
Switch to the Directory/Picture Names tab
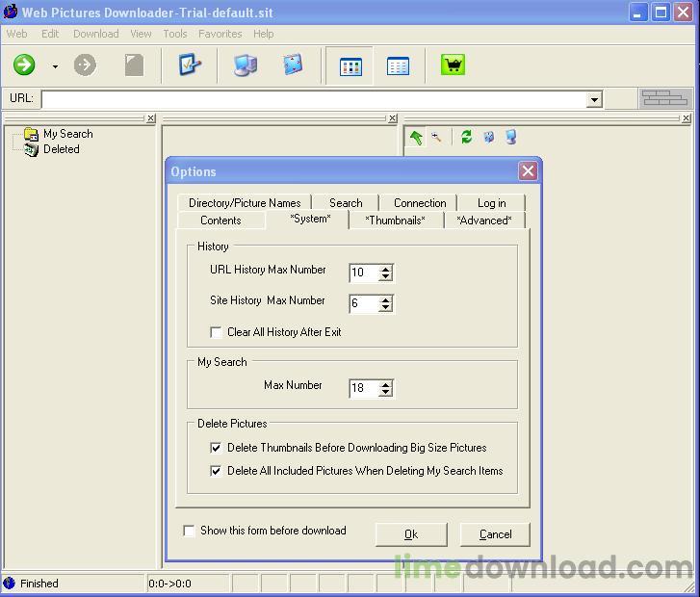pos(245,203)
